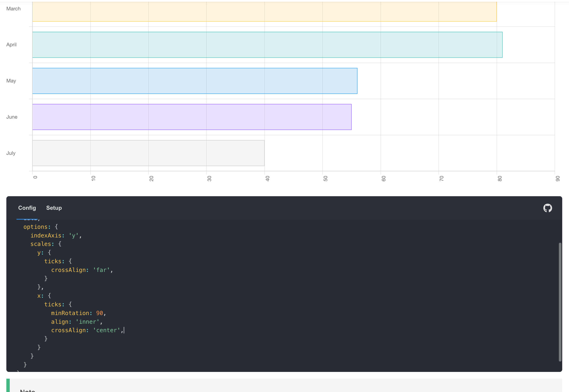Click the crossAlign 'center' value

tap(107, 330)
